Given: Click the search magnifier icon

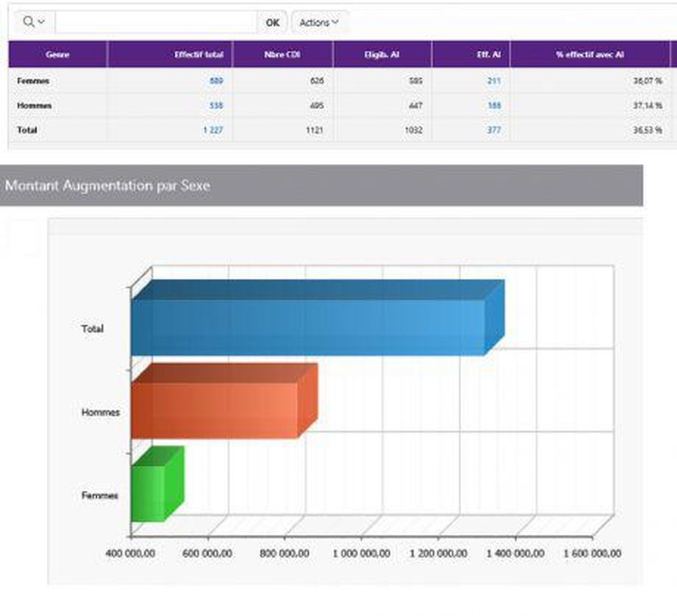Looking at the screenshot, I should pyautogui.click(x=28, y=22).
